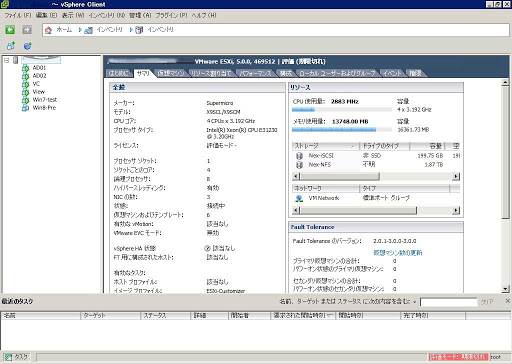Click the summary pane scroll up arrow

[505, 82]
